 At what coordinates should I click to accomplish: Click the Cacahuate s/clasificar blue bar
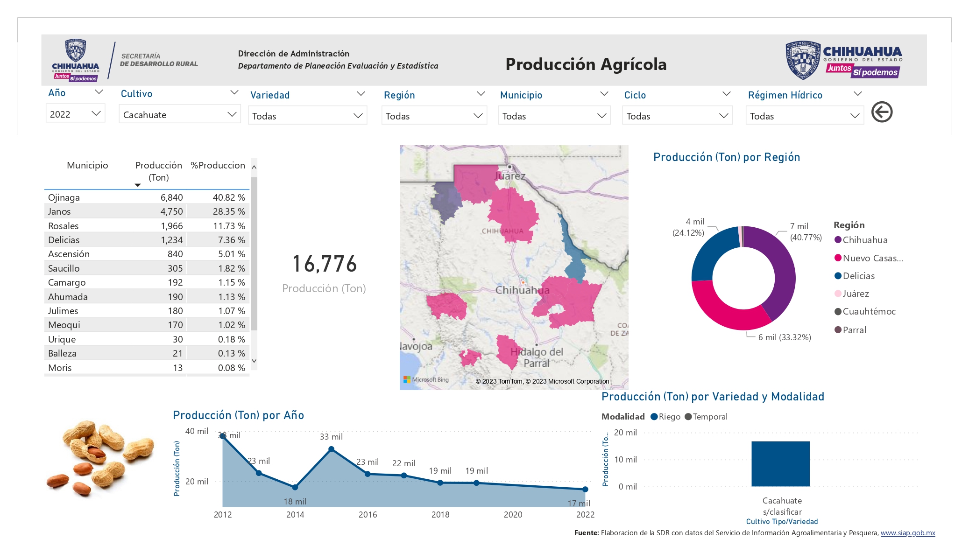[x=780, y=464]
